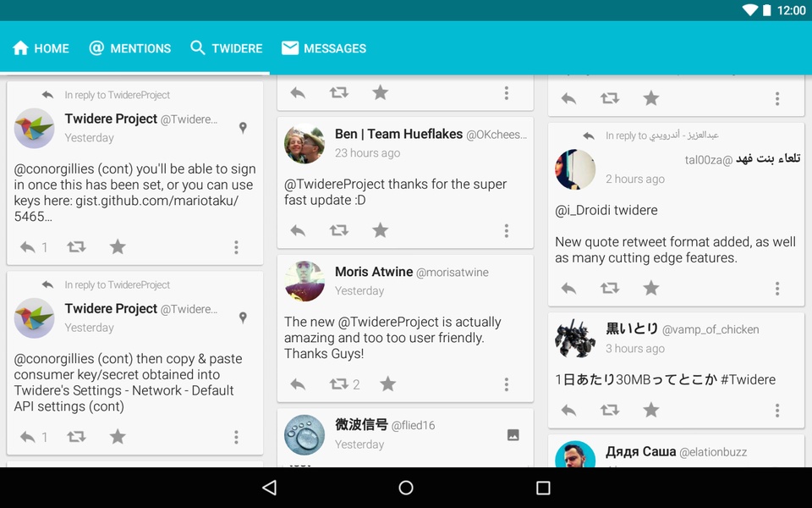Open overflow menu on Moris Atwine's tweet
The width and height of the screenshot is (812, 508).
[507, 384]
